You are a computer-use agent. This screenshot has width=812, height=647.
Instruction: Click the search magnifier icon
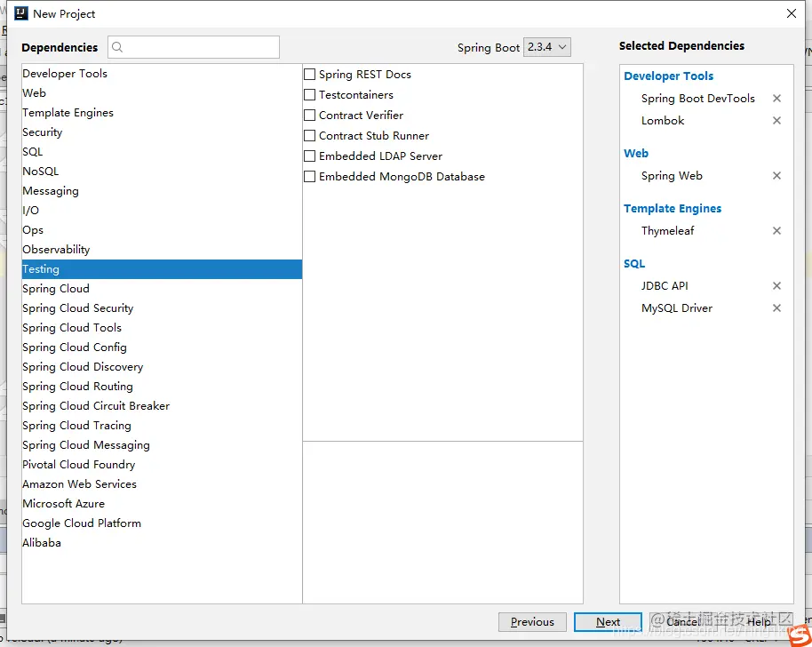coord(117,47)
